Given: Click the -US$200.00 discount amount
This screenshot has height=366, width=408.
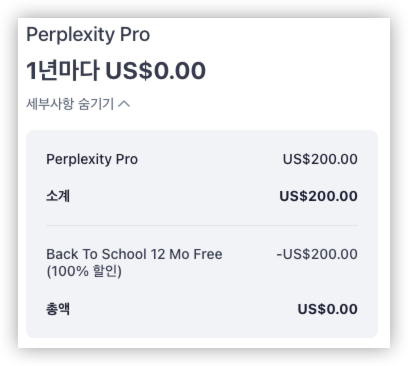Looking at the screenshot, I should tap(317, 254).
